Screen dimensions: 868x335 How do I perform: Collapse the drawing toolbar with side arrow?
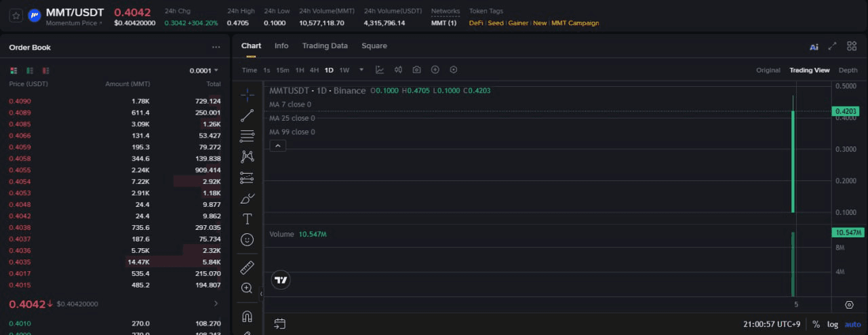pos(261,294)
